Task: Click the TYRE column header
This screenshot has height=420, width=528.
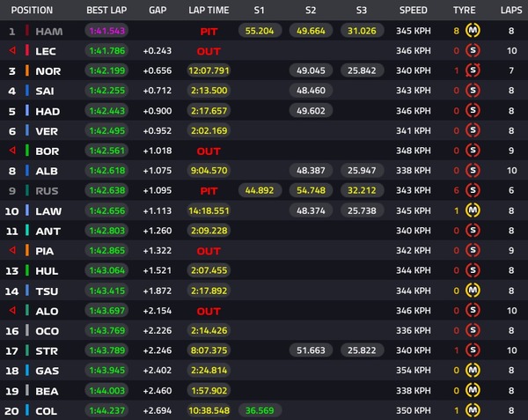Action: [465, 10]
